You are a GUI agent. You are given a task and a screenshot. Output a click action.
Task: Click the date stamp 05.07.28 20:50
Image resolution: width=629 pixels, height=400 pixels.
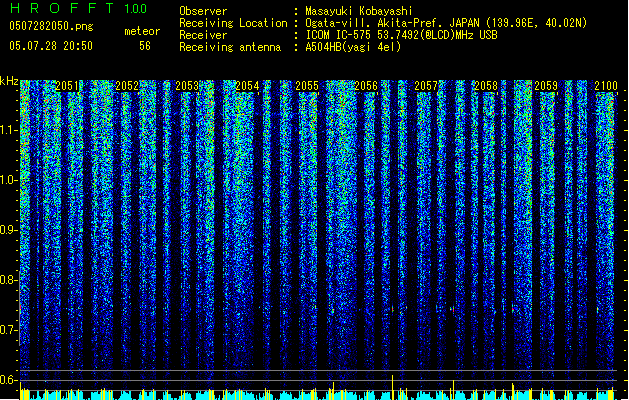click(51, 46)
